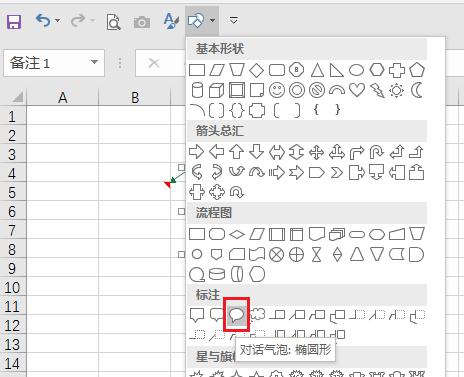Select the cloud callout shape
464x377 pixels.
(x=257, y=315)
